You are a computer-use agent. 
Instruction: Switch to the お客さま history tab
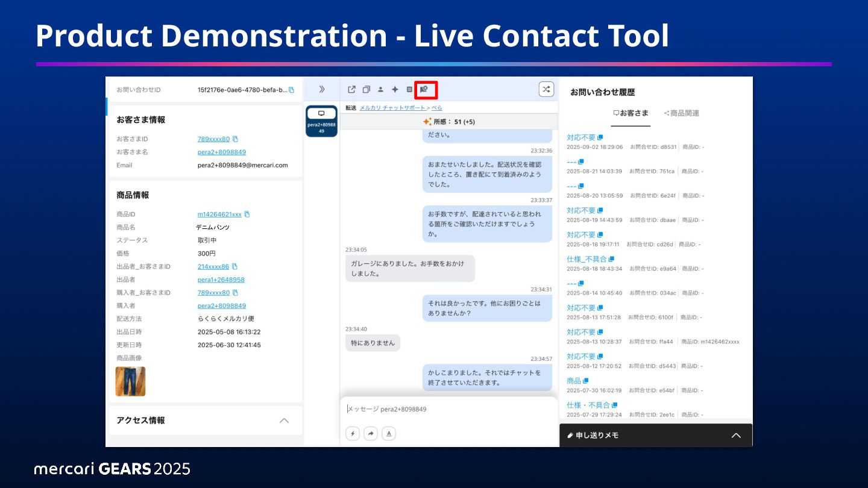[x=631, y=113]
